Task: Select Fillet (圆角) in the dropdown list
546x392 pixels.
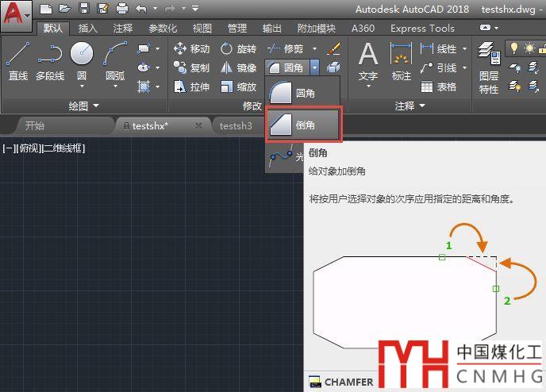Action: 302,93
